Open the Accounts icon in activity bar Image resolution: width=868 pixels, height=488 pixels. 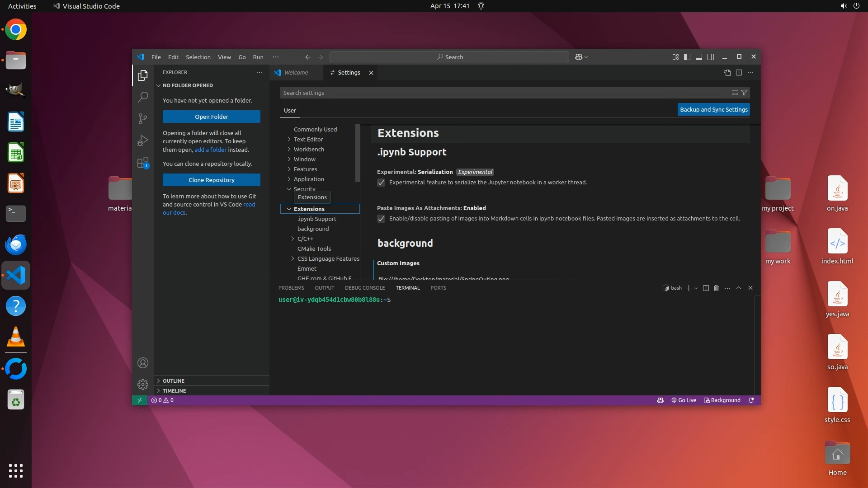[143, 363]
